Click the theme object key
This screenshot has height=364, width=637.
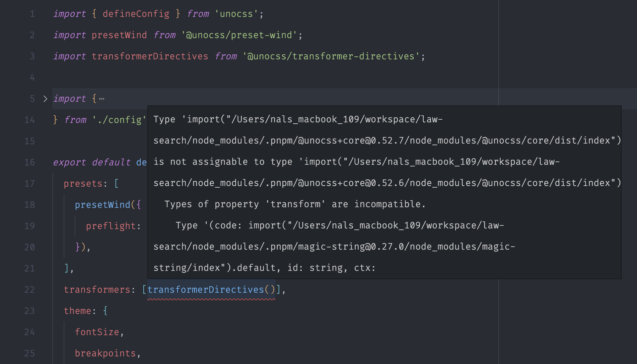tap(78, 311)
